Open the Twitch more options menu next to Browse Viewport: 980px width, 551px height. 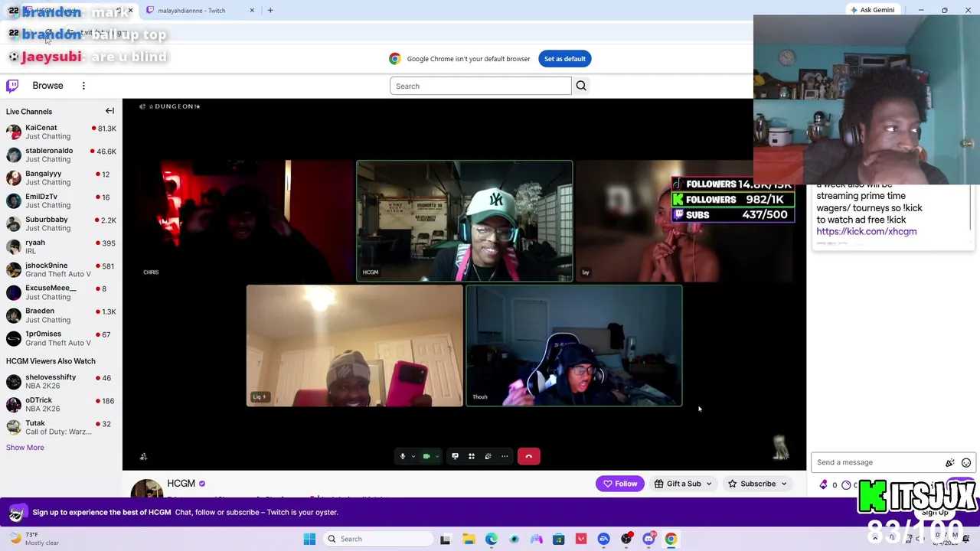(x=83, y=86)
